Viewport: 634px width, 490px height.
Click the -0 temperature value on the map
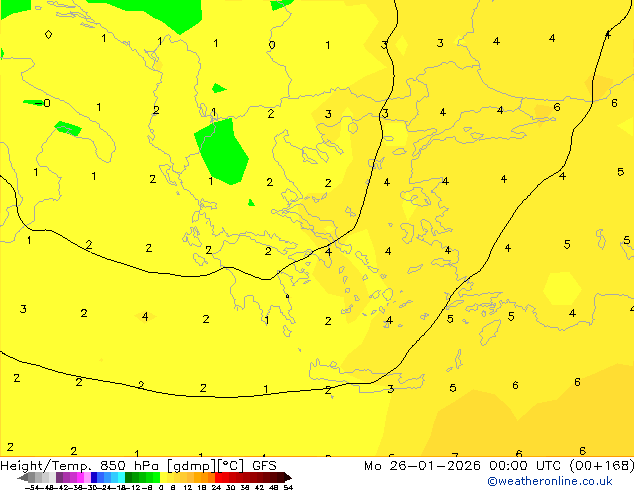pos(43,103)
